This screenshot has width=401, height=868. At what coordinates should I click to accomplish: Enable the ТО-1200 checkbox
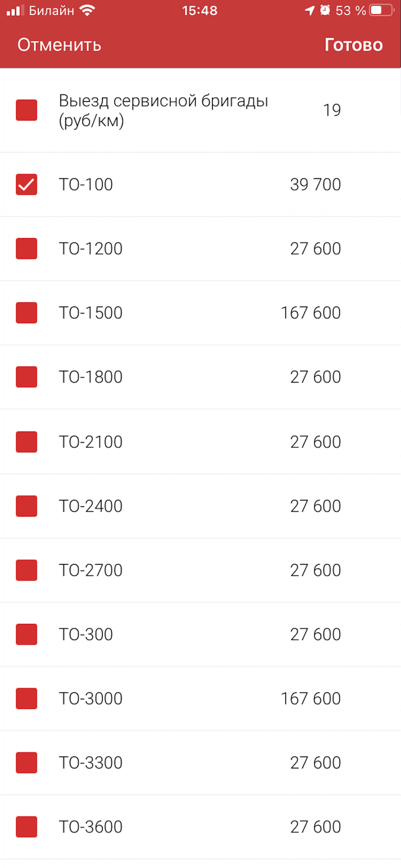coord(27,249)
